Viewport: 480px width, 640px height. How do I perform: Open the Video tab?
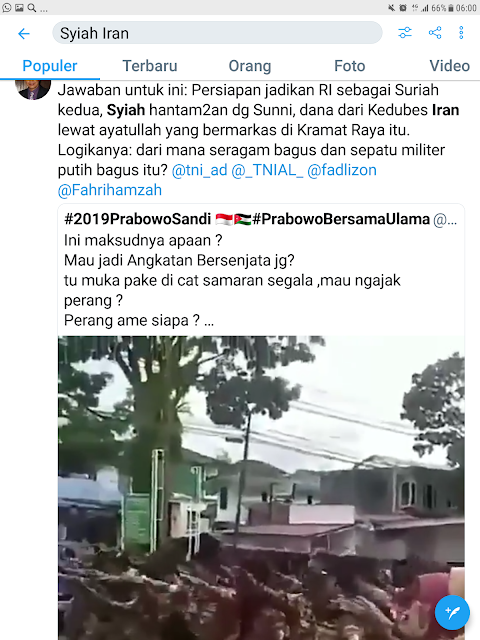tap(449, 66)
